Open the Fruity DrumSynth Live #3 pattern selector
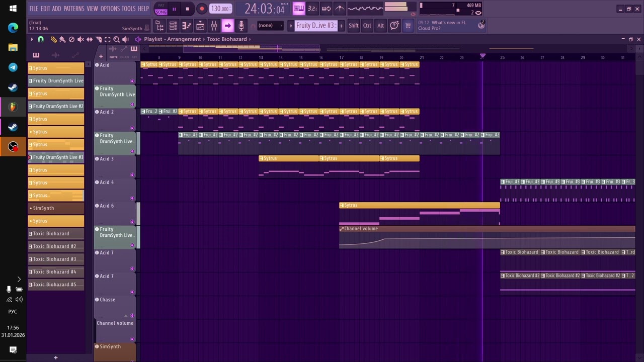Image resolution: width=644 pixels, height=362 pixels. click(x=315, y=26)
